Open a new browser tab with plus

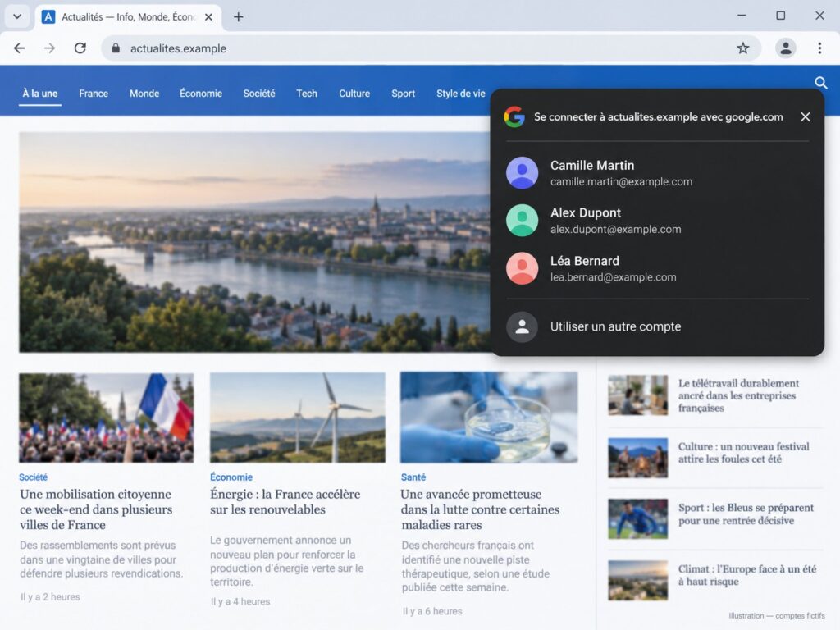(239, 17)
